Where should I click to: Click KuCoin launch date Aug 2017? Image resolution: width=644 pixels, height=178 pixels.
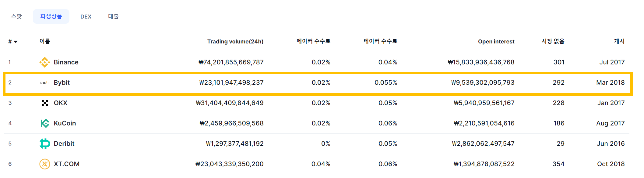click(x=611, y=123)
